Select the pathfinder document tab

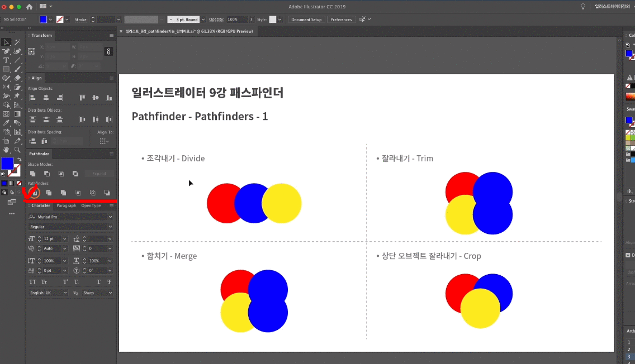pos(189,31)
